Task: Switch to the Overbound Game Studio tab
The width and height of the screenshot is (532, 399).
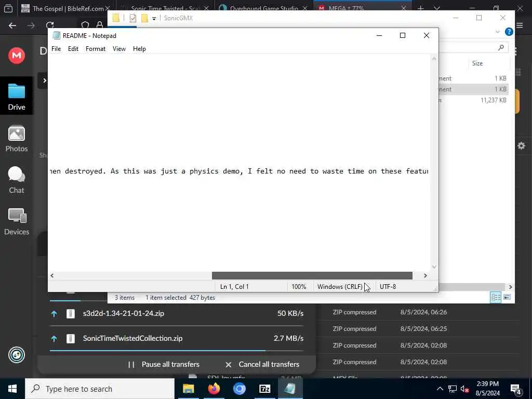Action: point(263,8)
